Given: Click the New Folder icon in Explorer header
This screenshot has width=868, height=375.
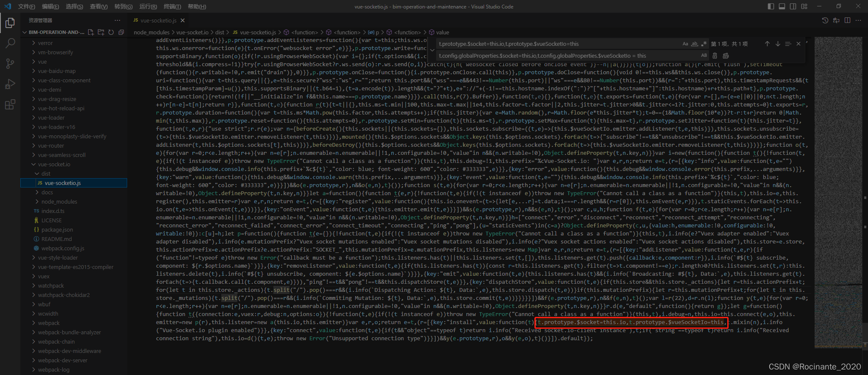Looking at the screenshot, I should [101, 32].
